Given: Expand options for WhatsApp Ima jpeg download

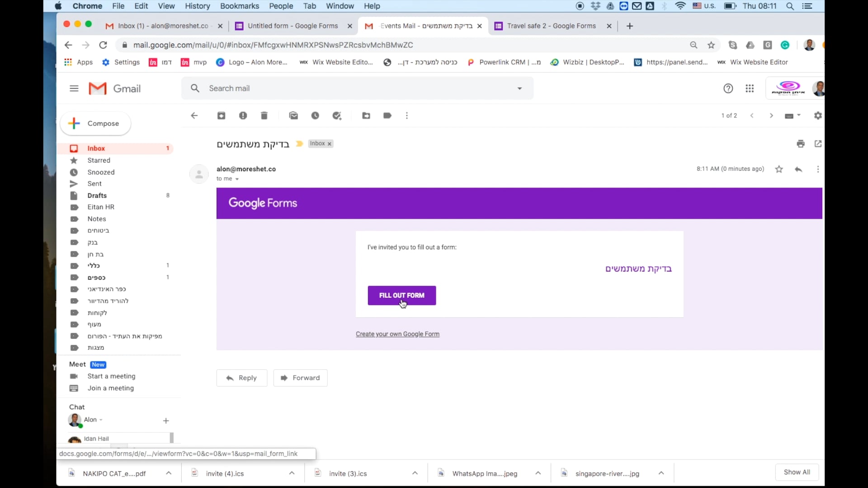Looking at the screenshot, I should 538,473.
